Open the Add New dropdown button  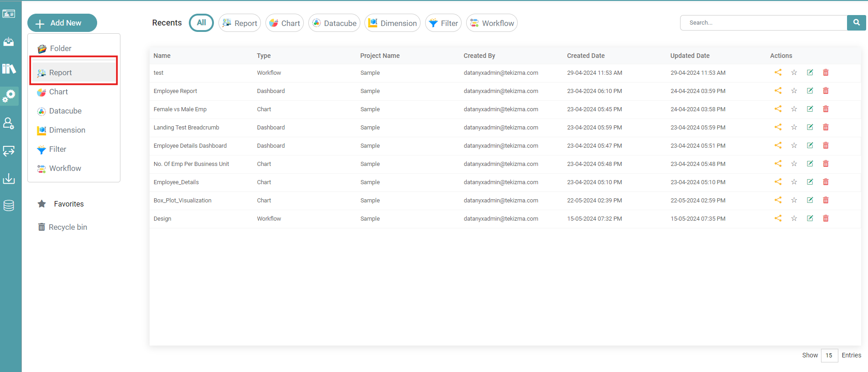pyautogui.click(x=62, y=23)
